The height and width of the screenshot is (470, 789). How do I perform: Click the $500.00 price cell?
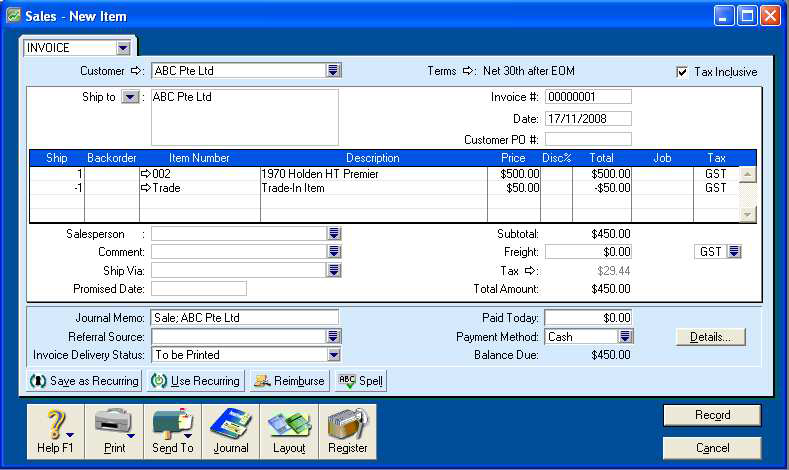tap(514, 174)
